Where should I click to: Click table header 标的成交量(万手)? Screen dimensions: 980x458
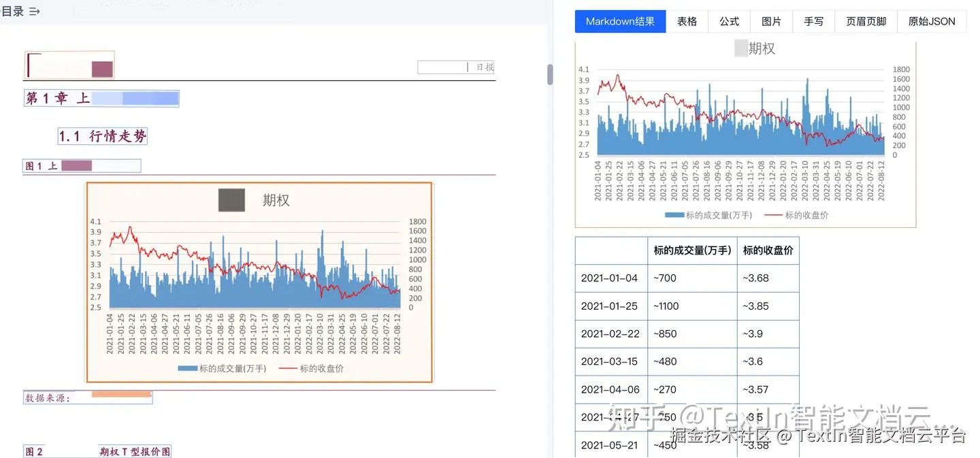[692, 250]
